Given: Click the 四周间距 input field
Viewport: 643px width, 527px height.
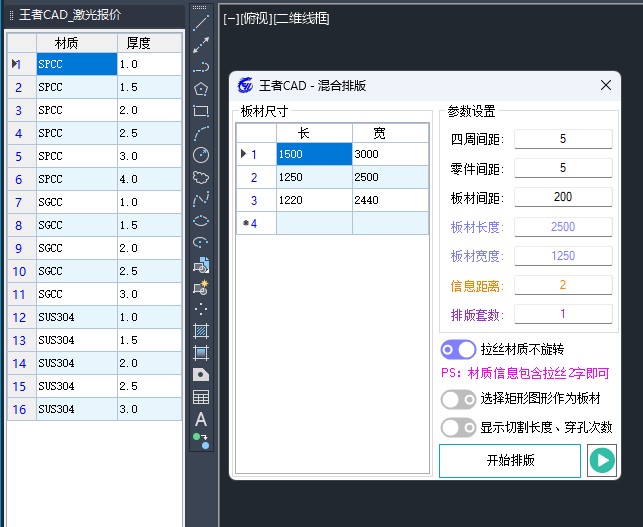Looking at the screenshot, I should click(x=563, y=139).
